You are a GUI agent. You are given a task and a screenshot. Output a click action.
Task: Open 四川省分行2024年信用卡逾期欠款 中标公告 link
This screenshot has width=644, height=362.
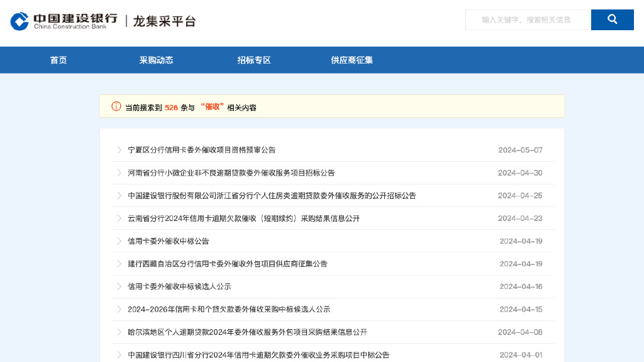(x=258, y=355)
